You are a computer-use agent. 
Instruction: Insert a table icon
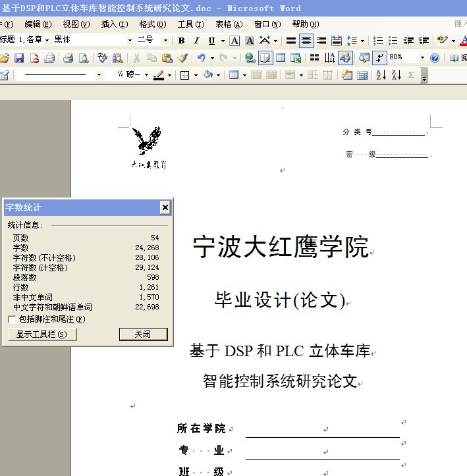(281, 58)
